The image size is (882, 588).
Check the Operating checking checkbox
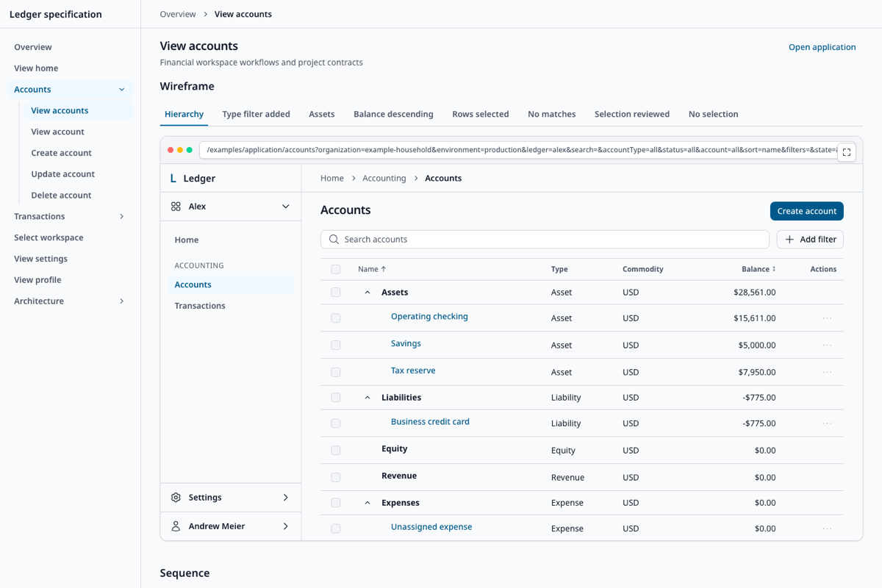336,318
